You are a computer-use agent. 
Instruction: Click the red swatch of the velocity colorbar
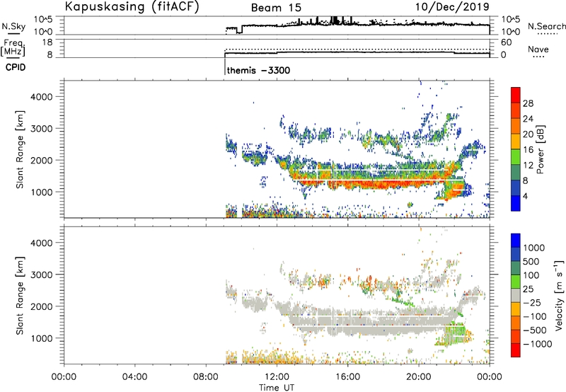point(516,350)
